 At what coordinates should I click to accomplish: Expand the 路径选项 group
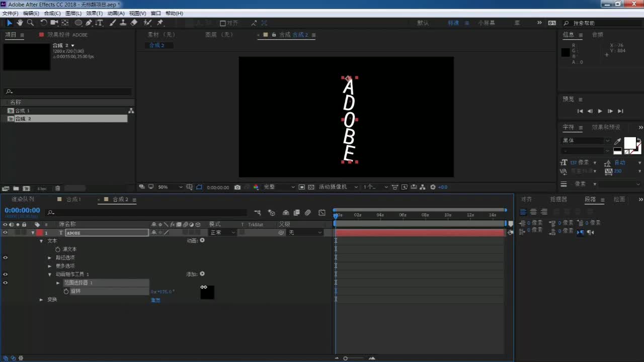point(50,257)
